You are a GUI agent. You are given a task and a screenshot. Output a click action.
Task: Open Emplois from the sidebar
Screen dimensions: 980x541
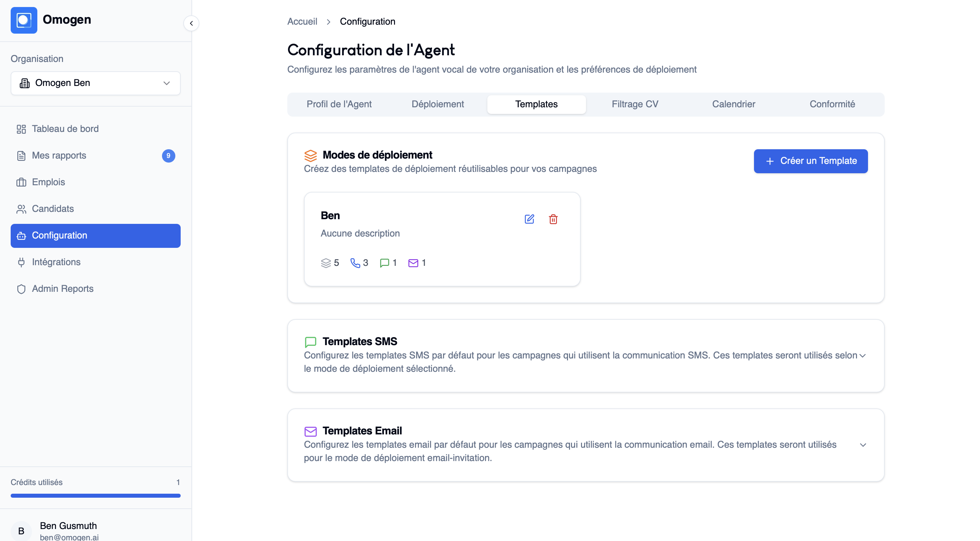48,182
